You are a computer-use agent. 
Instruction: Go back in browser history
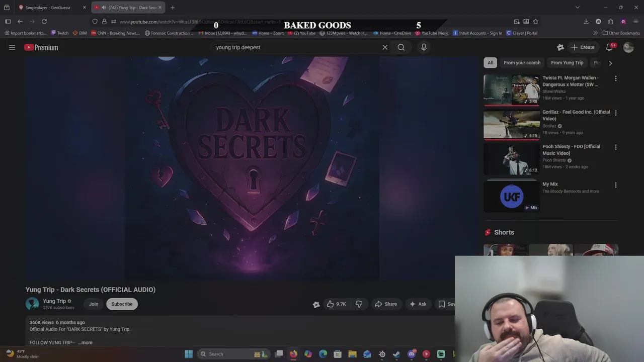tap(20, 22)
